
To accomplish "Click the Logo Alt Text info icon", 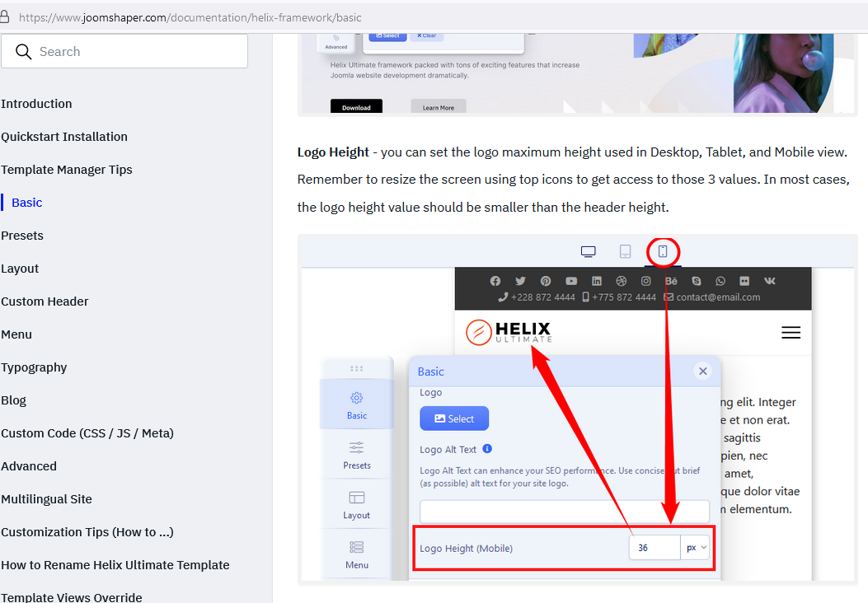I will [x=487, y=449].
